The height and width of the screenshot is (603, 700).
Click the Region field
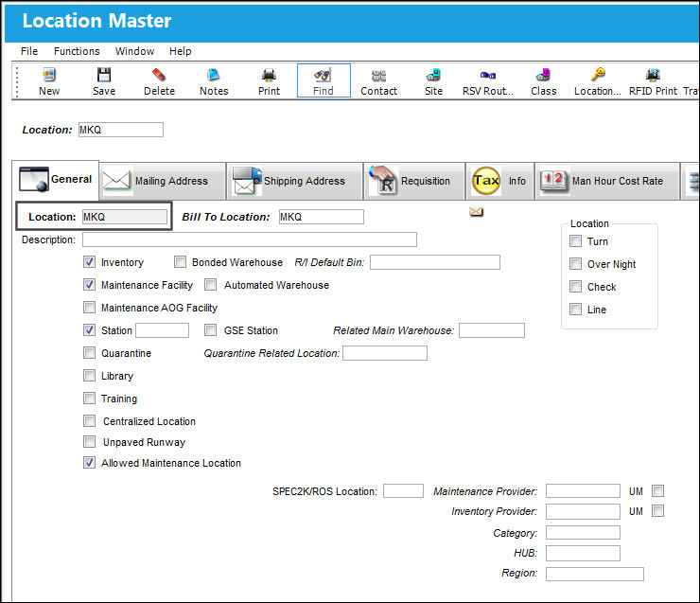click(595, 574)
